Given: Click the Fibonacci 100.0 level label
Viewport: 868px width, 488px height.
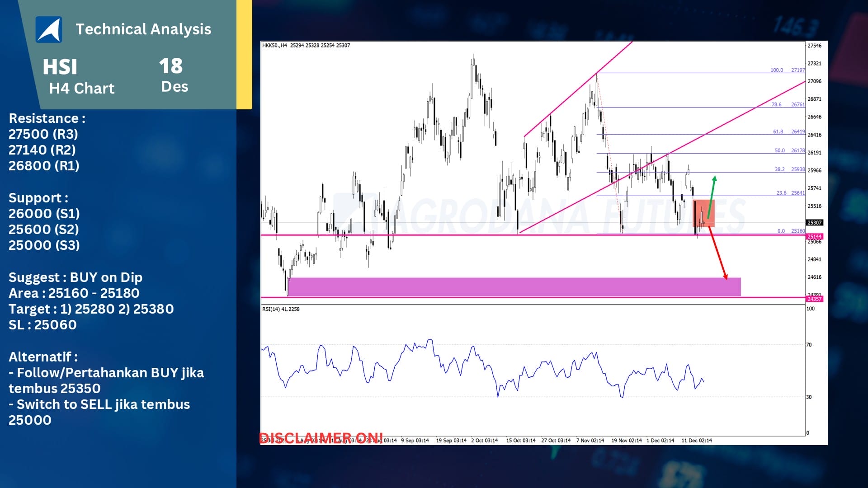Looking at the screenshot, I should 777,70.
